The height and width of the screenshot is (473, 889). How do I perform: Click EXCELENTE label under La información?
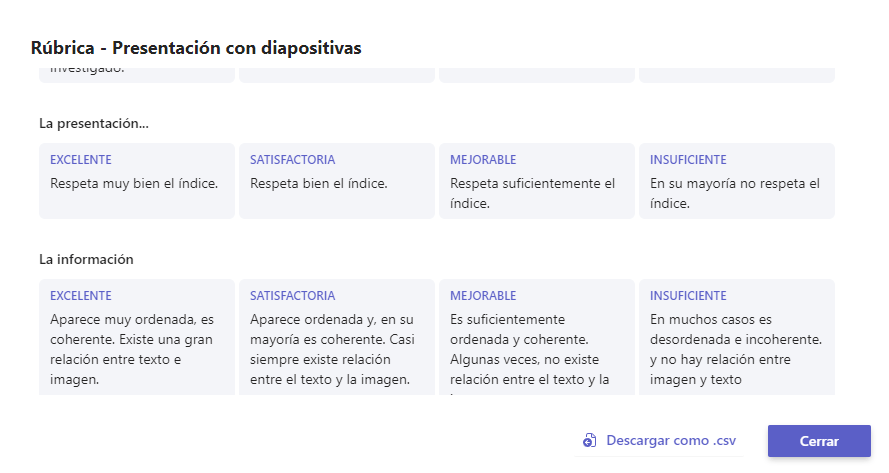tap(81, 296)
